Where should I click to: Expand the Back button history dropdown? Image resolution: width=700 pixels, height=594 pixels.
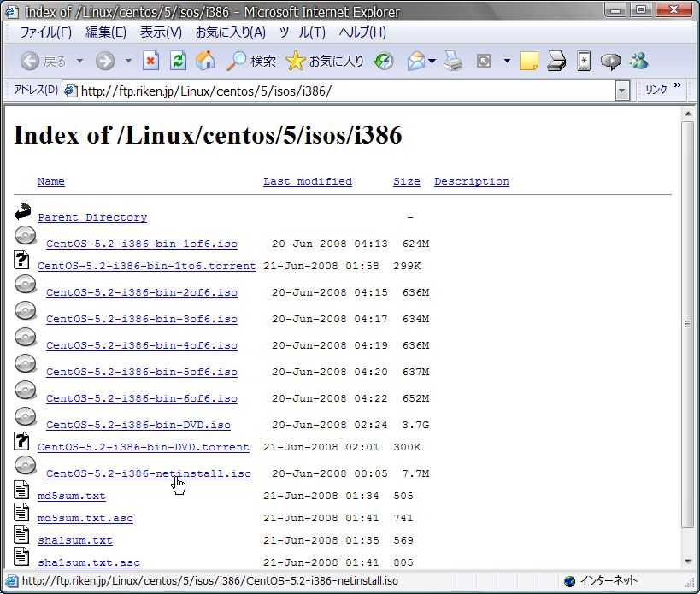(x=79, y=61)
